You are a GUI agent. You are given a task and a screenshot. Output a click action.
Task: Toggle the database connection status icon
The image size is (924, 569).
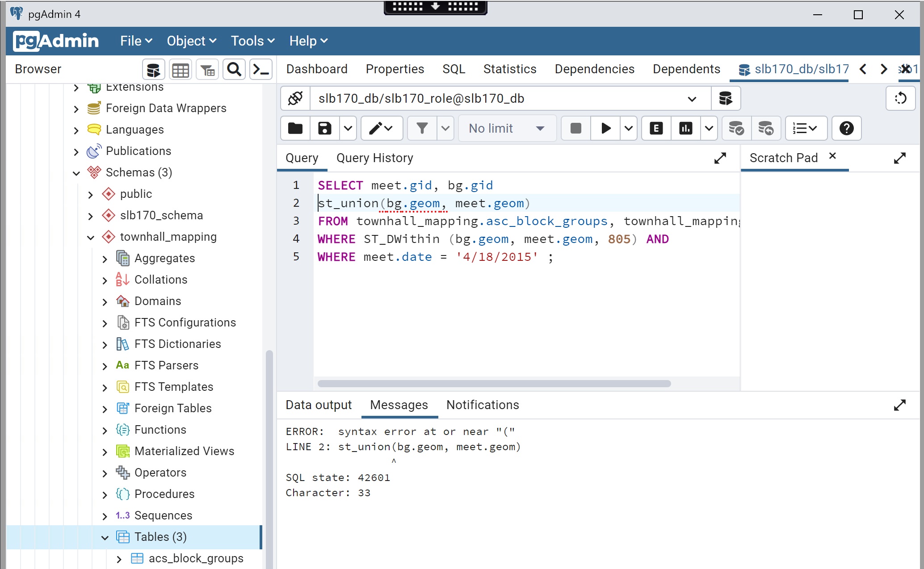click(295, 98)
